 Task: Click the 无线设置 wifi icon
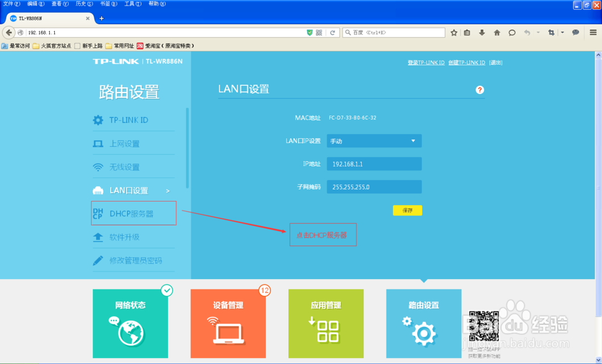98,167
